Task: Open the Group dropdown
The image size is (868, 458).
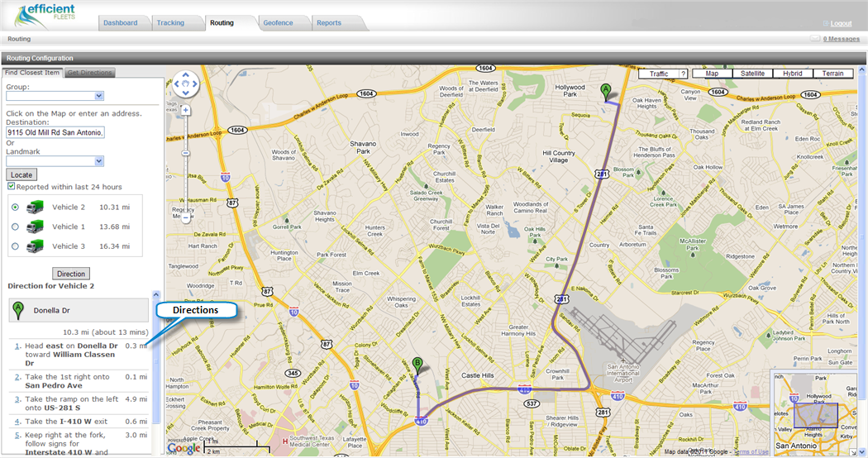Action: 55,96
